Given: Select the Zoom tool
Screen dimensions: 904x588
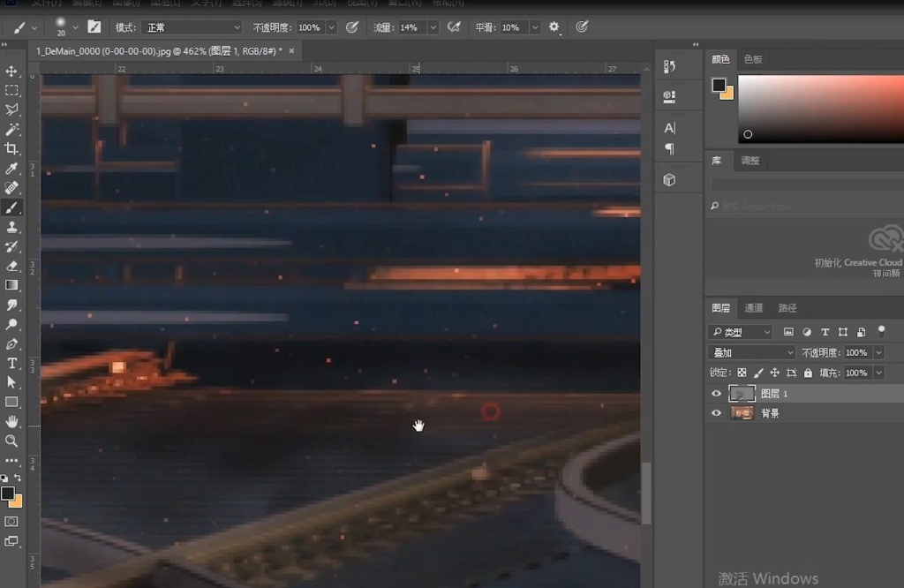Looking at the screenshot, I should tap(11, 441).
